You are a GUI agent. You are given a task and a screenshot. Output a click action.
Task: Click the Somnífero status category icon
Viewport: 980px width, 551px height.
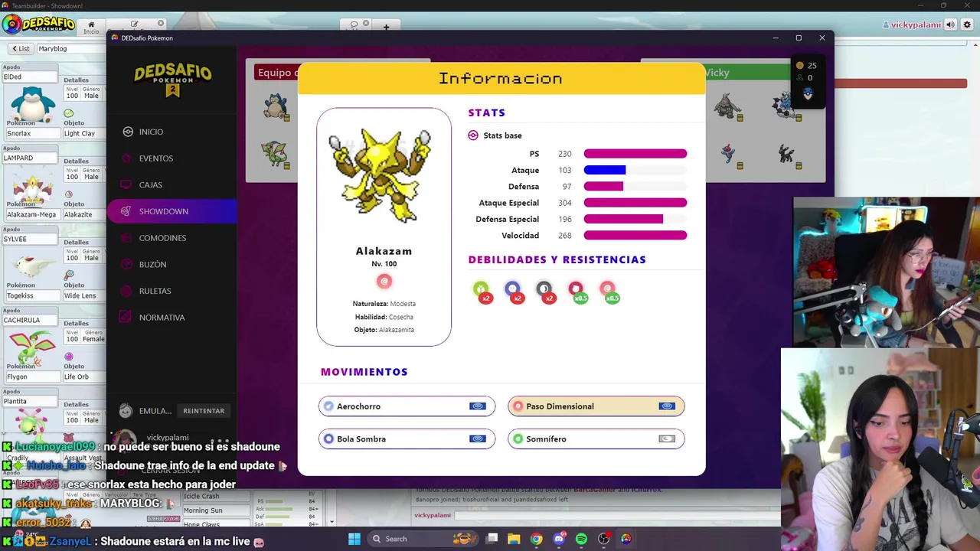(667, 439)
